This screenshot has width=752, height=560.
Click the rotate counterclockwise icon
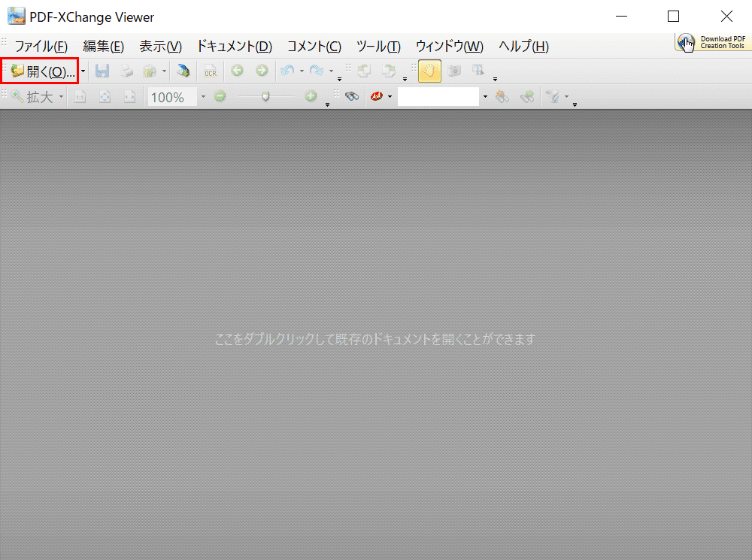[x=364, y=71]
